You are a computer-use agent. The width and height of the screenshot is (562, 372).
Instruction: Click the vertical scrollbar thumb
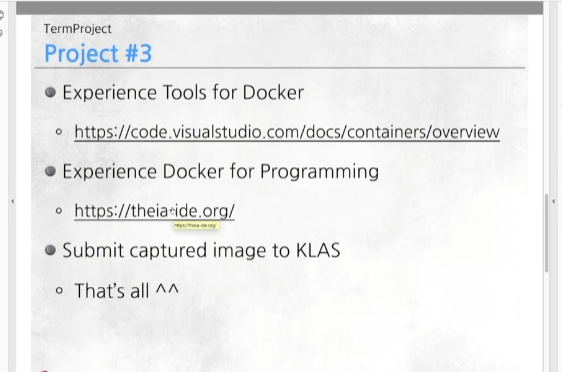tap(547, 233)
